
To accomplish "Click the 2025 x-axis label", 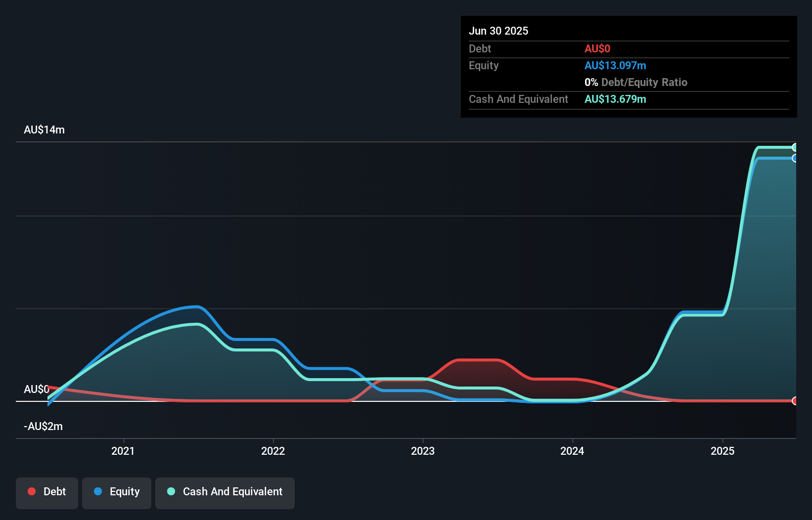I will coord(722,451).
